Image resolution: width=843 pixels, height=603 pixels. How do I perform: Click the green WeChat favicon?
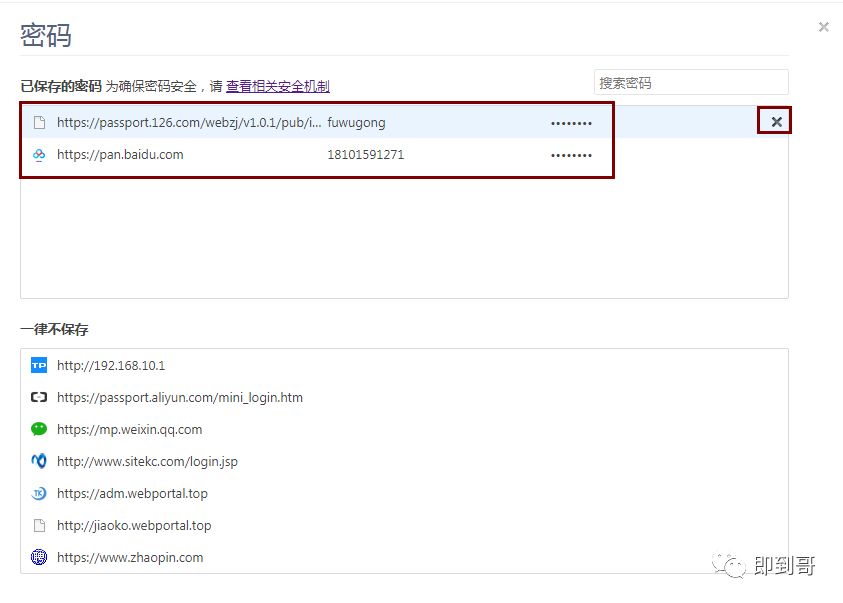click(x=39, y=429)
